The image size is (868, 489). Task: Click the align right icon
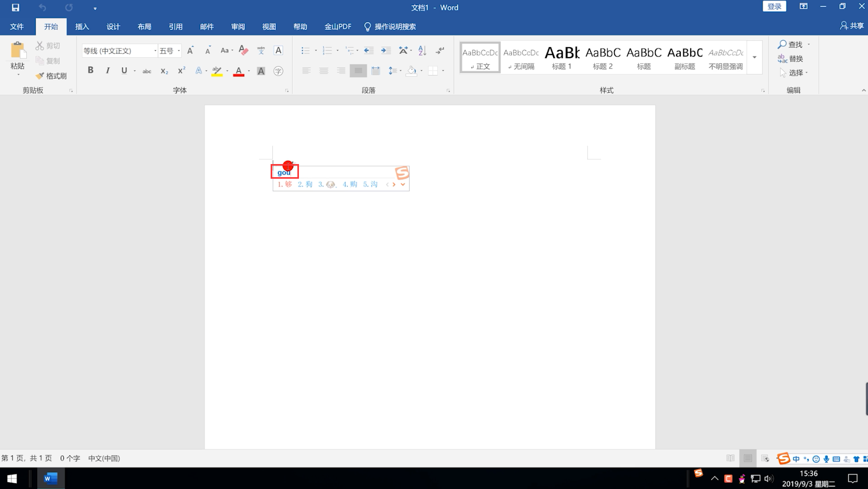coord(341,71)
